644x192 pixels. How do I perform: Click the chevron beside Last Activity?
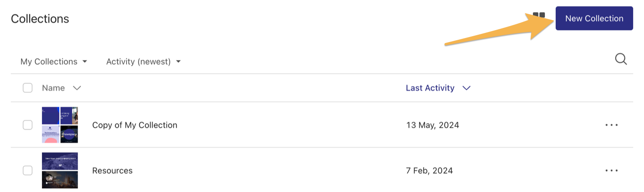point(466,88)
